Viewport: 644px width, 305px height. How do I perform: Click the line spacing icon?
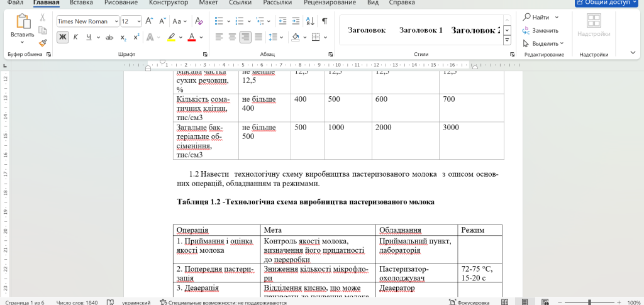[x=273, y=37]
